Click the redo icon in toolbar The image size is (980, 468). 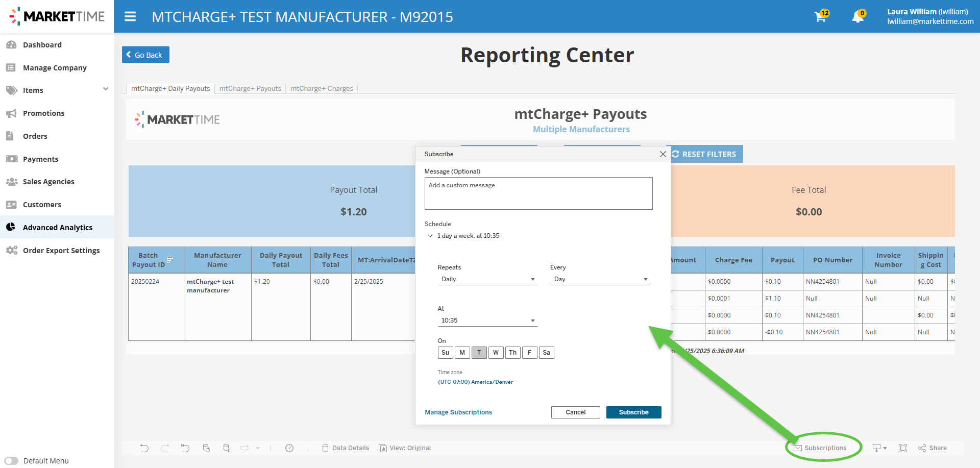[x=165, y=448]
